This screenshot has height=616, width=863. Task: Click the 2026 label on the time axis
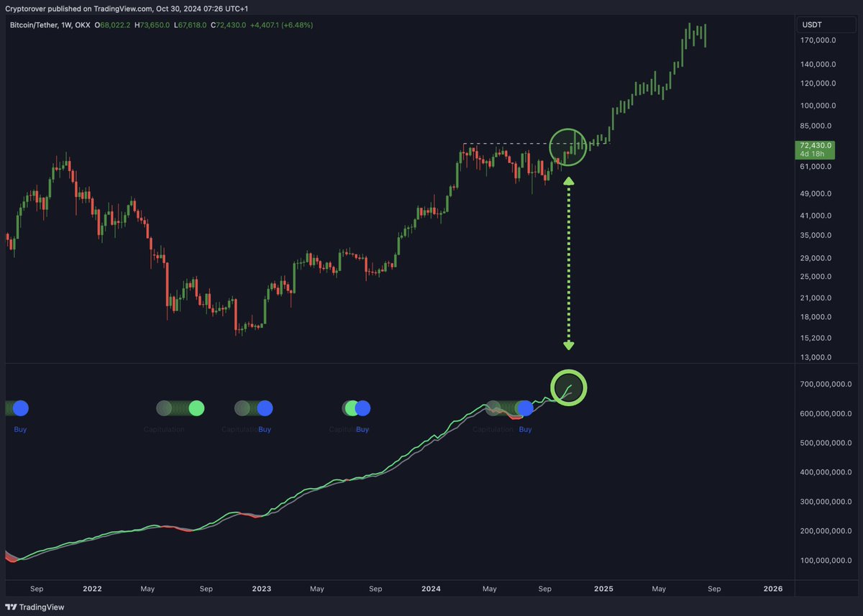click(x=773, y=589)
